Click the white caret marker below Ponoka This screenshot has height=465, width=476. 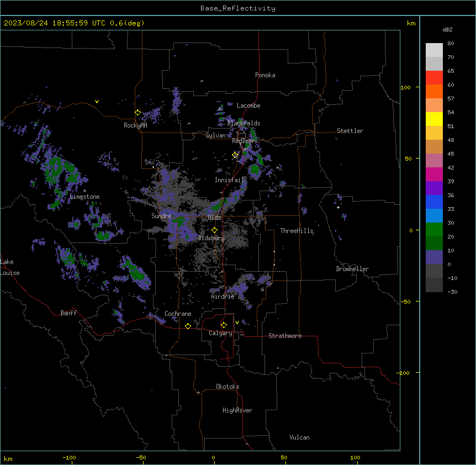202,81
